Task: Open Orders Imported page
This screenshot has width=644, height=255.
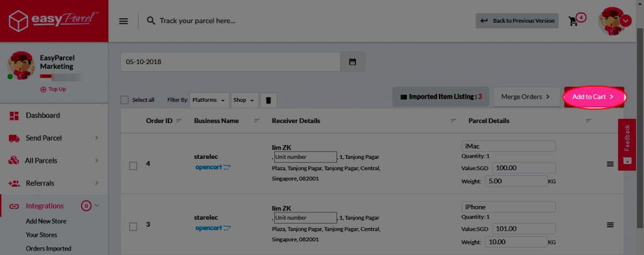Action: 48,249
